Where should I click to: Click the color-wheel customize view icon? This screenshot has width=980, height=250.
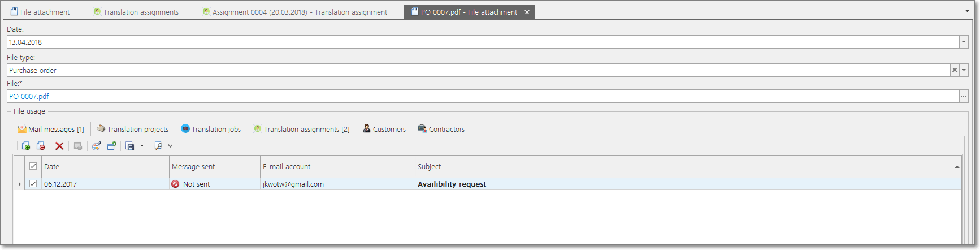(97, 146)
